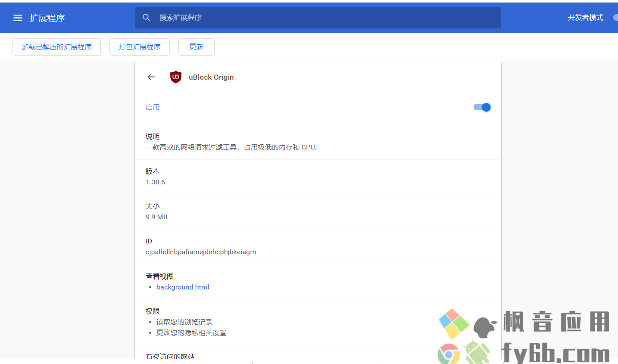
Task: Toggle developer mode switch
Action: pos(615,18)
